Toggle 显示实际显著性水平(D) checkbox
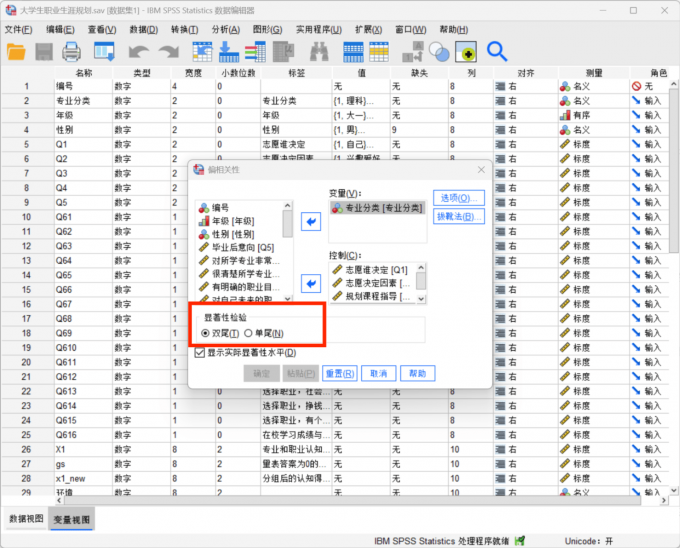This screenshot has width=680, height=548. (199, 352)
